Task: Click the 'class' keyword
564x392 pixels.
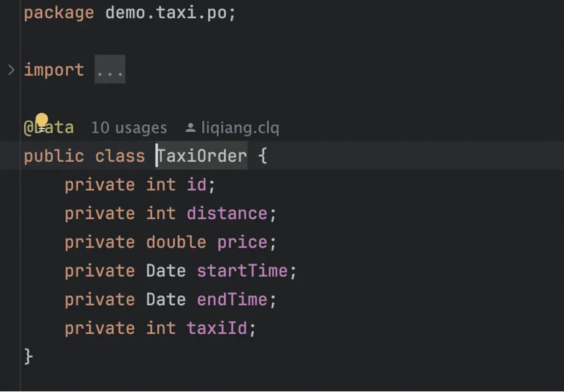Action: click(120, 156)
